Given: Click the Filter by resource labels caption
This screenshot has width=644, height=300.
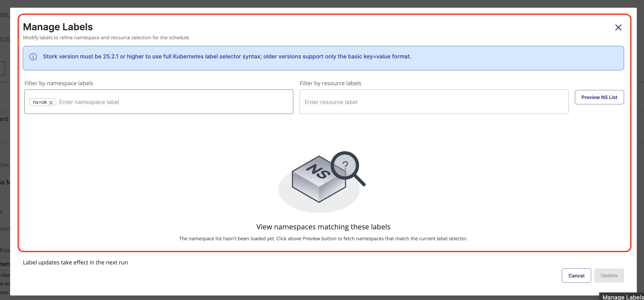Looking at the screenshot, I should click(x=330, y=83).
